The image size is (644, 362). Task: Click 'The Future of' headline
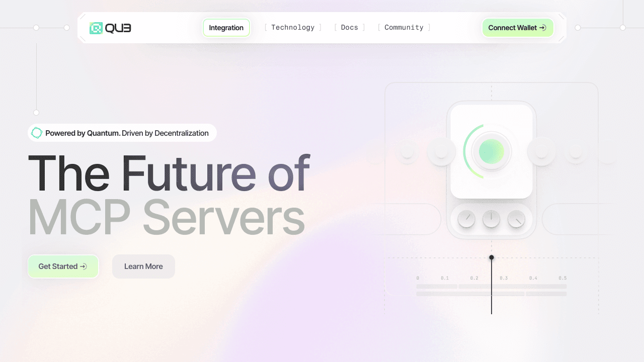coord(169,173)
